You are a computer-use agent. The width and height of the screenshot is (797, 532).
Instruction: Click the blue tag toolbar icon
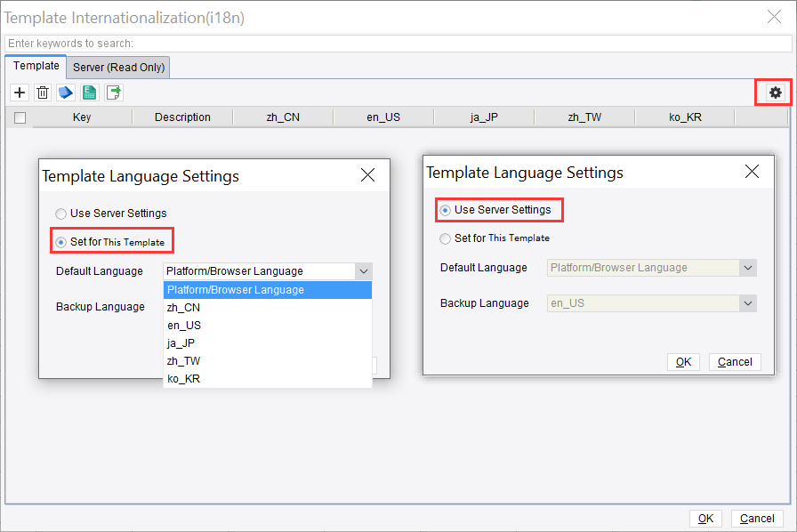point(65,93)
